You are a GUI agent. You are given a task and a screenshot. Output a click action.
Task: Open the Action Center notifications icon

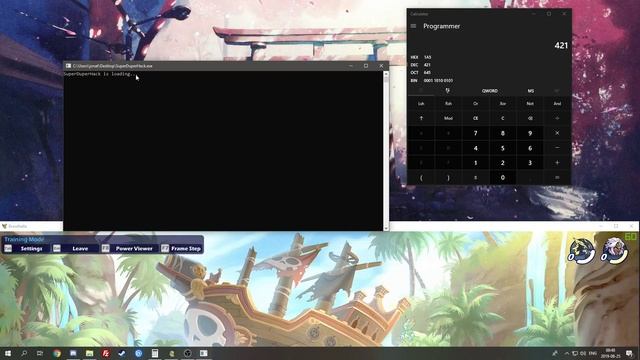click(629, 353)
